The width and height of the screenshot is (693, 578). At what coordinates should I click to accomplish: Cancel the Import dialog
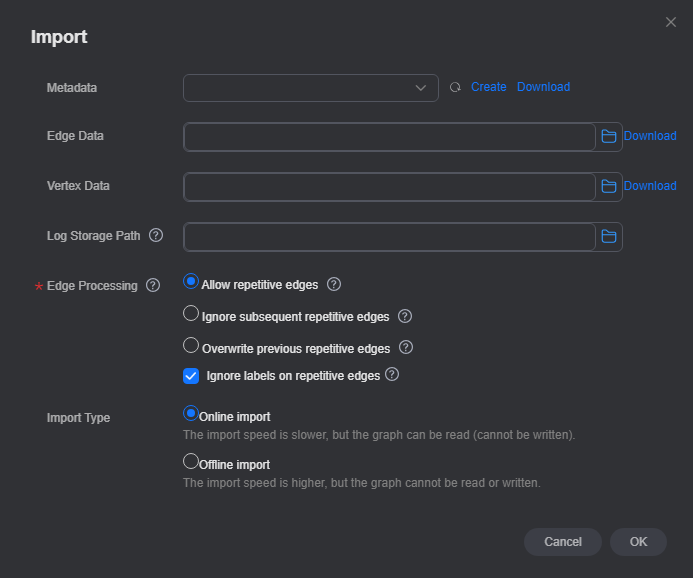563,542
